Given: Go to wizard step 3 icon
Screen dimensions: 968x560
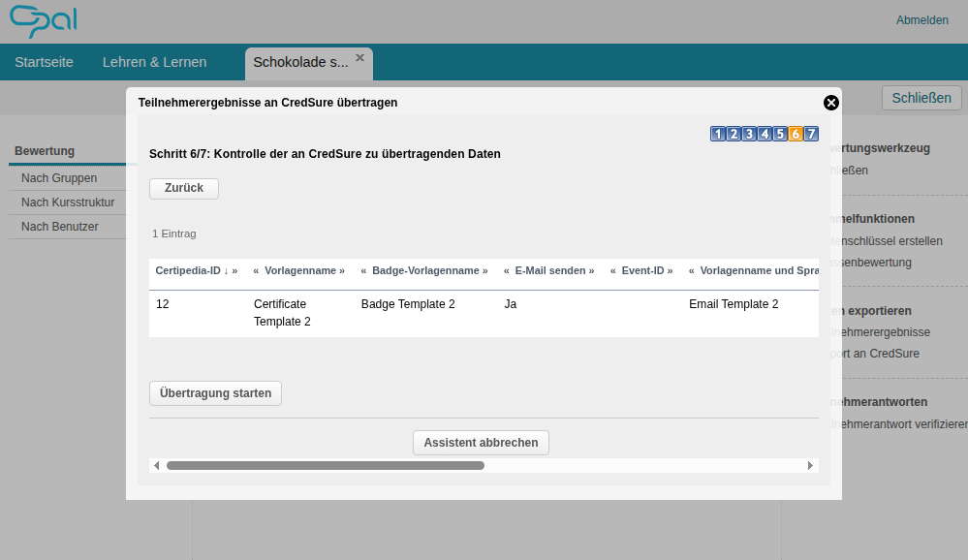Looking at the screenshot, I should tap(749, 134).
